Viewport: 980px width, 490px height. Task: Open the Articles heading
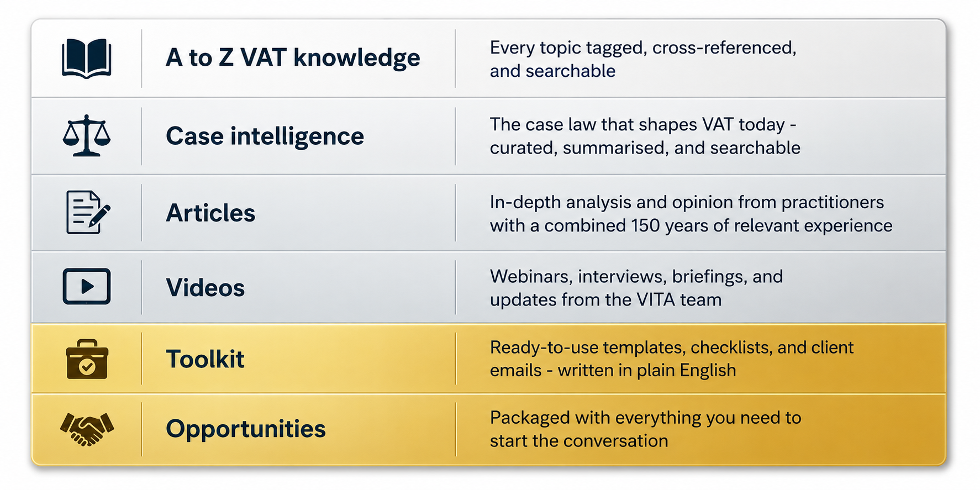point(210,213)
